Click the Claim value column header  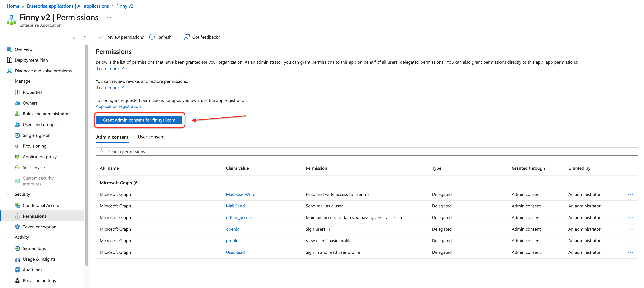tap(237, 168)
